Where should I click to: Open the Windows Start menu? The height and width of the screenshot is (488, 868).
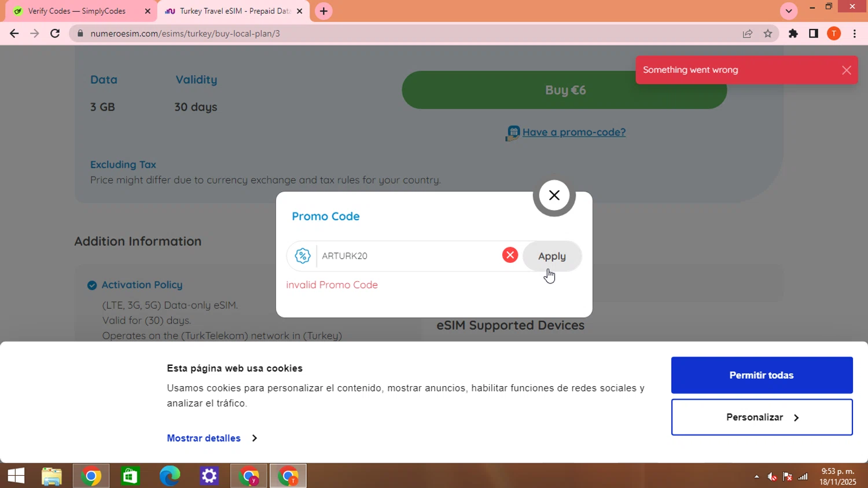pos(16,476)
